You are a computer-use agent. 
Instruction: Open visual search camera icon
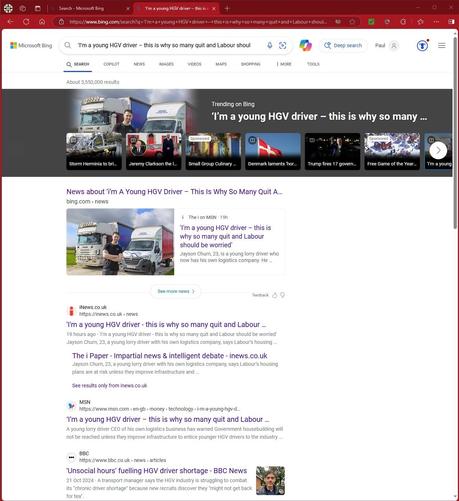(x=282, y=45)
